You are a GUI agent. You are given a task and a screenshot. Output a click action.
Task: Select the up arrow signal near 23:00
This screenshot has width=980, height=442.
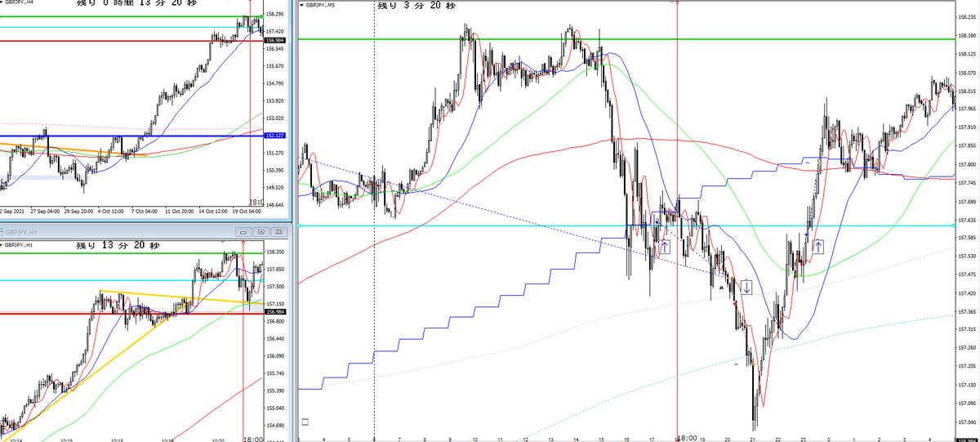pyautogui.click(x=818, y=245)
